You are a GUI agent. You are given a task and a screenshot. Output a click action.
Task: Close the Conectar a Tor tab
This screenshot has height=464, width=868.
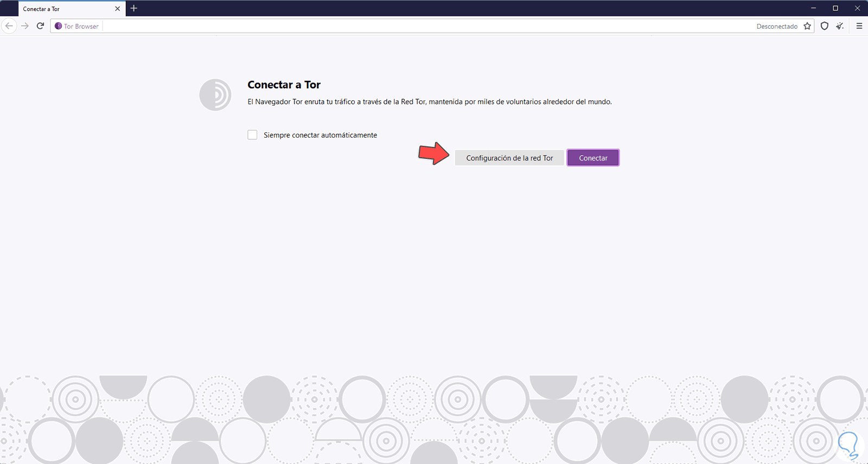point(117,9)
